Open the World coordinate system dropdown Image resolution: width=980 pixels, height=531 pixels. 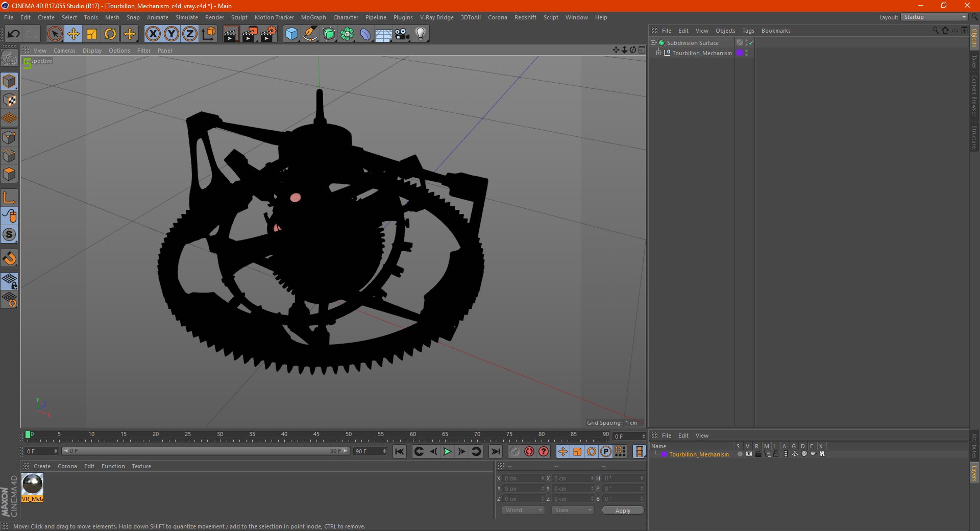[x=523, y=510]
